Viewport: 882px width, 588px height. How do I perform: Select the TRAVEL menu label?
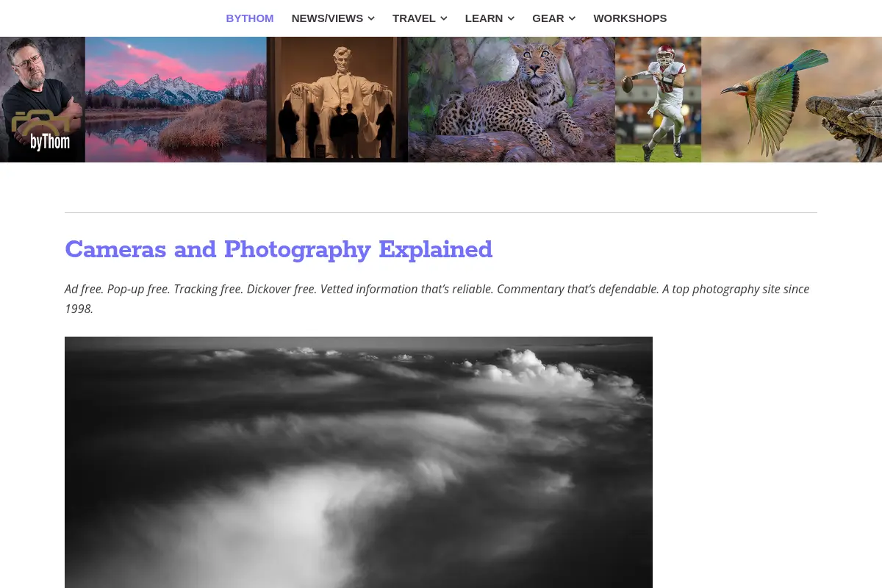[414, 18]
